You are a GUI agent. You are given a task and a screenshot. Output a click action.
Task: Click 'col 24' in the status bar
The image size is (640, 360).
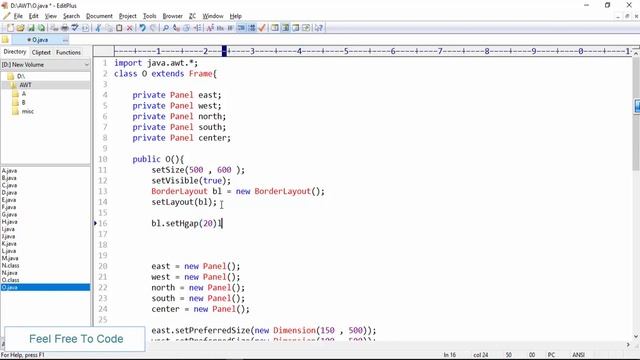pyautogui.click(x=480, y=355)
